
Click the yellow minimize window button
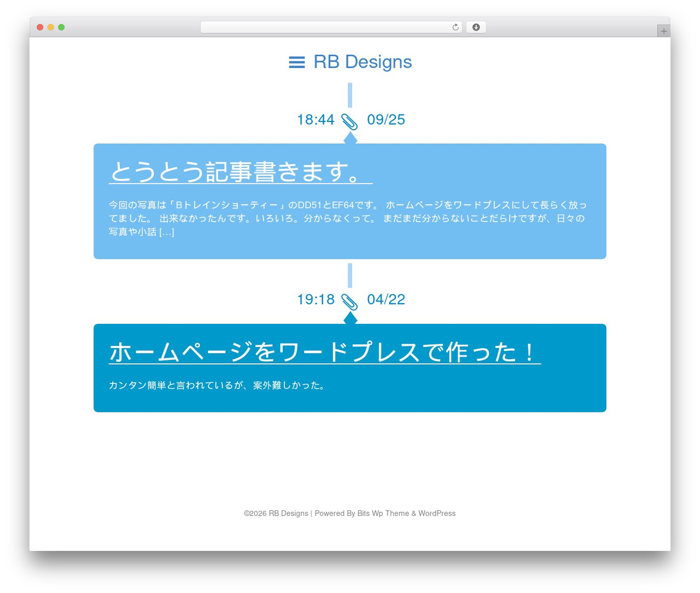(51, 27)
